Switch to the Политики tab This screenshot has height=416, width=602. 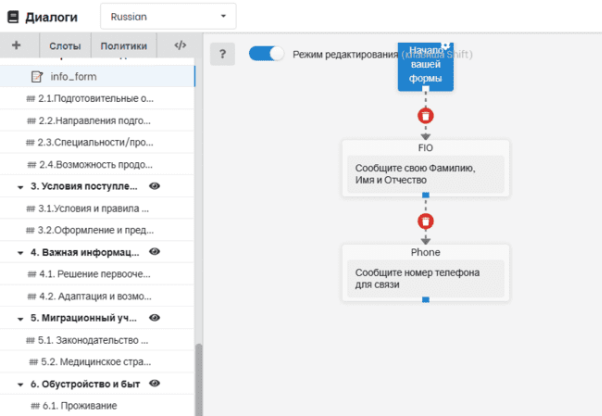pyautogui.click(x=124, y=46)
